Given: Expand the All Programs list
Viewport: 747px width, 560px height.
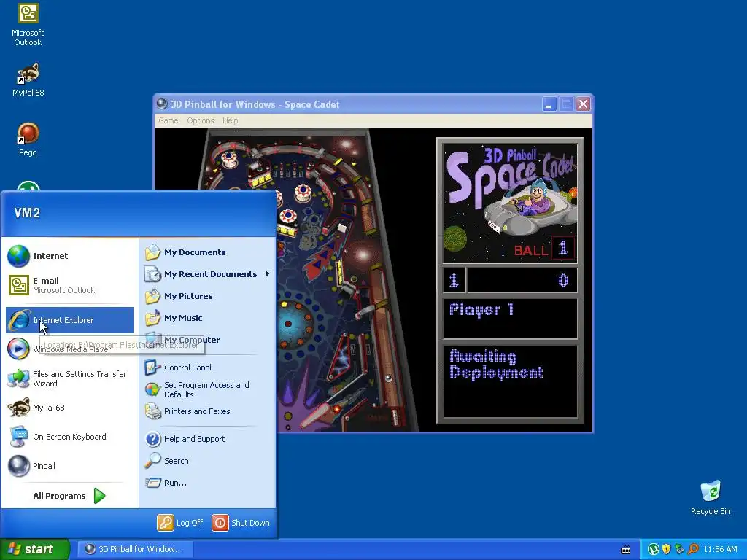Looking at the screenshot, I should point(69,496).
